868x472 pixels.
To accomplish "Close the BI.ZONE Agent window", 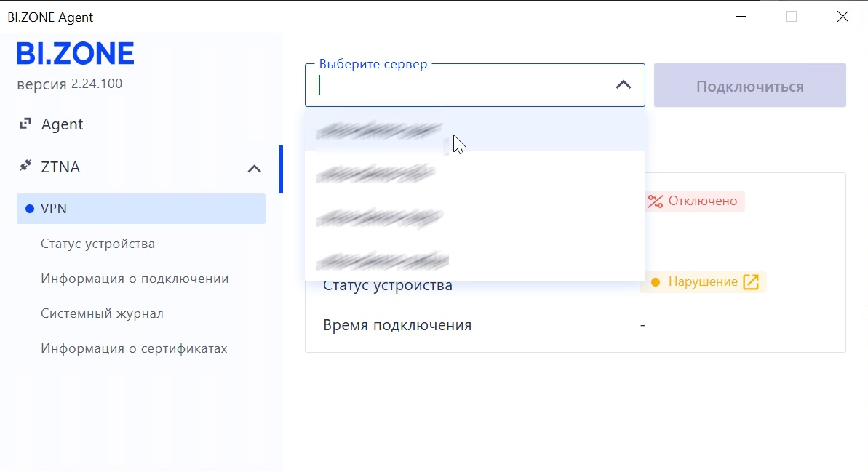I will tap(843, 17).
